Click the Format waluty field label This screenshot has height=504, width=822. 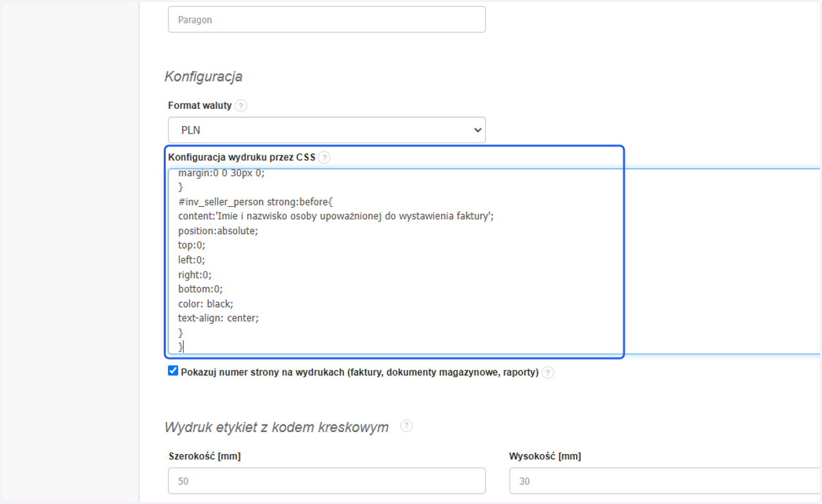coord(200,106)
